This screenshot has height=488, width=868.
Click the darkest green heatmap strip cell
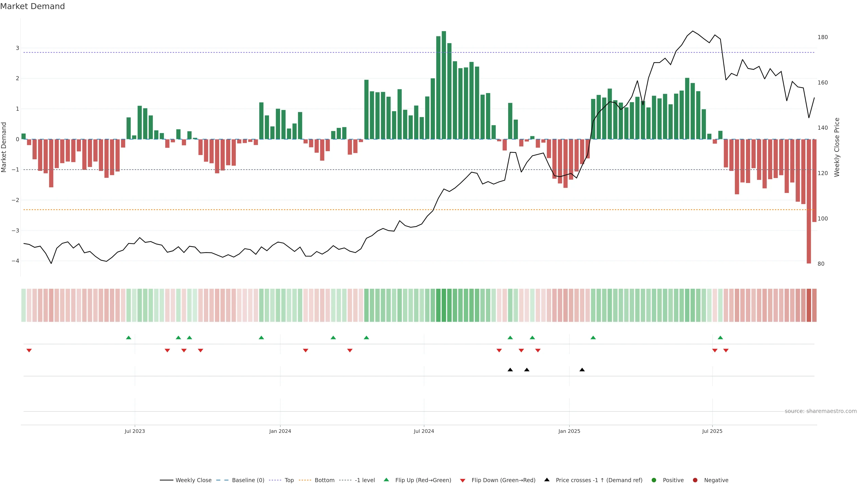444,305
